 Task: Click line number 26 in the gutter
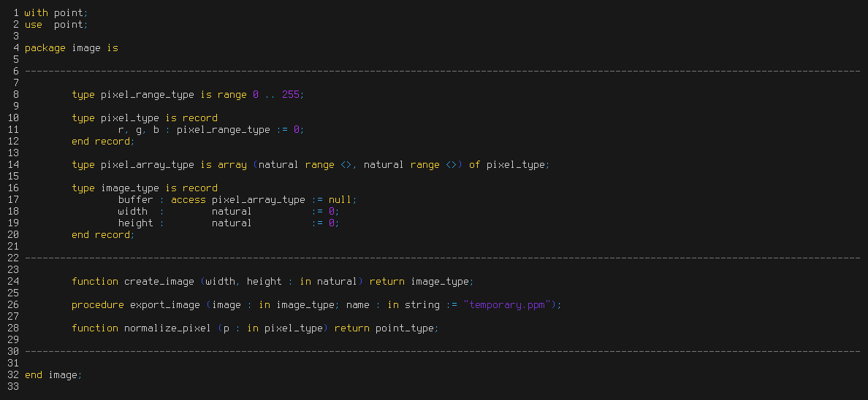pyautogui.click(x=13, y=305)
